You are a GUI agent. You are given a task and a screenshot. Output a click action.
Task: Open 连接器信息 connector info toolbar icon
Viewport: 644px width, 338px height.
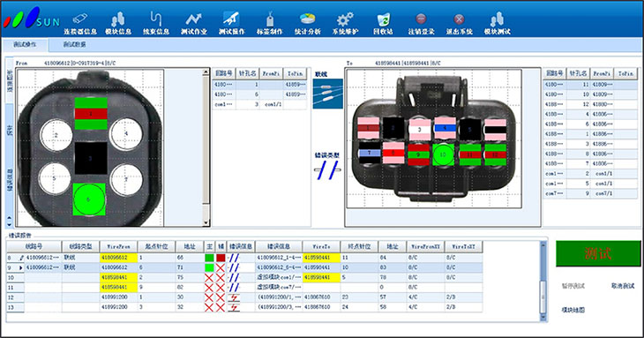[x=80, y=24]
